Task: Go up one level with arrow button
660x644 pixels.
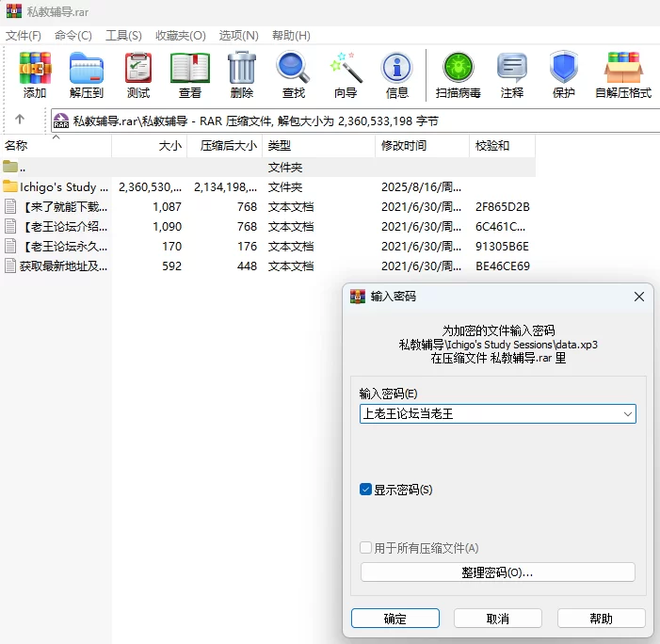Action: 20,120
